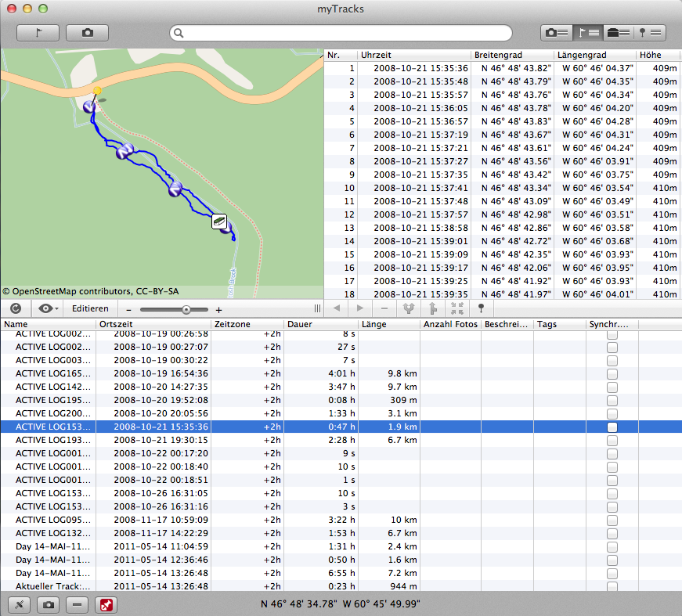
Task: Click the red icon in bottom bar
Action: [x=106, y=605]
